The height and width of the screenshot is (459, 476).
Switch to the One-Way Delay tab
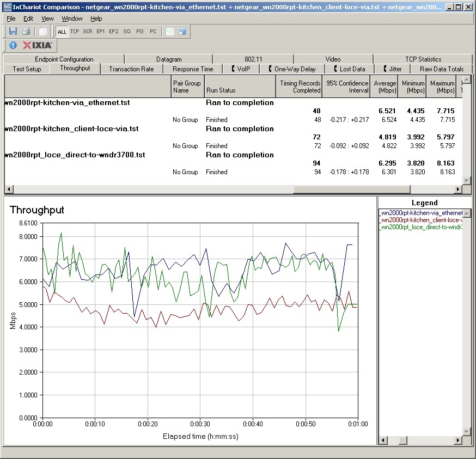pyautogui.click(x=292, y=69)
